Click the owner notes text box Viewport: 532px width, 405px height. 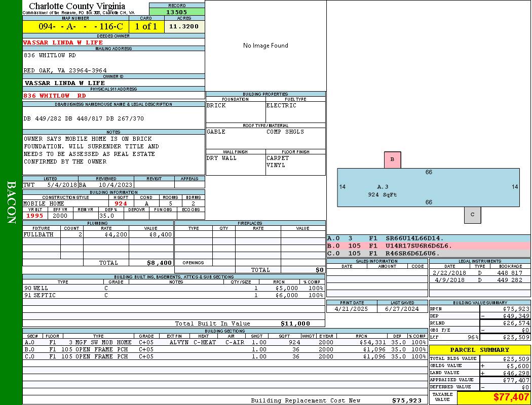[113, 154]
